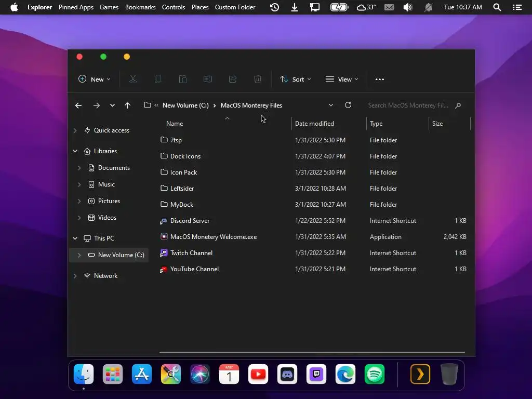Open the New dropdown
The width and height of the screenshot is (532, 399).
95,79
